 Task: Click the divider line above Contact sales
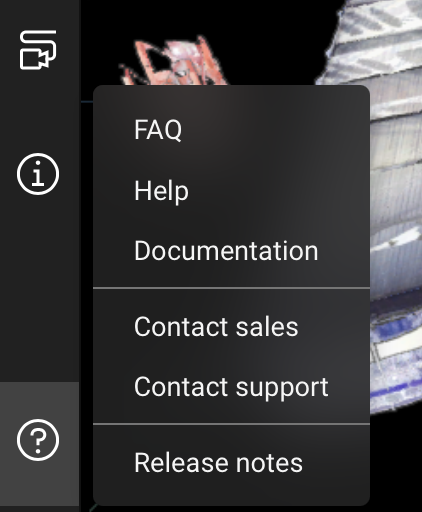[x=231, y=288]
